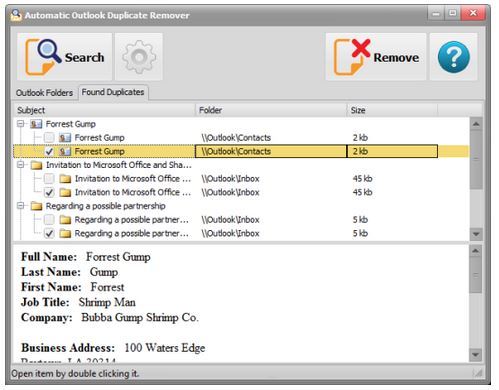Select 'Regarding a possible partnership' group row
499x390 pixels.
(105, 206)
